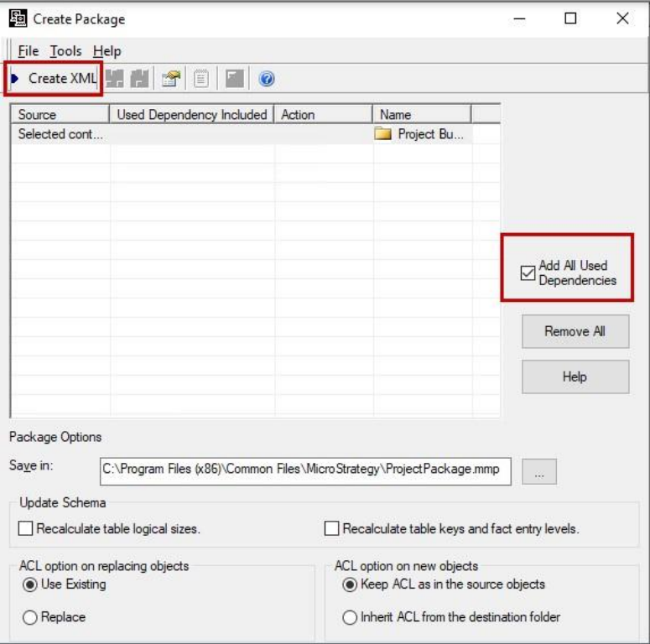Viewport: 650px width, 644px height.
Task: Click the Create XML toolbar button
Action: 55,79
